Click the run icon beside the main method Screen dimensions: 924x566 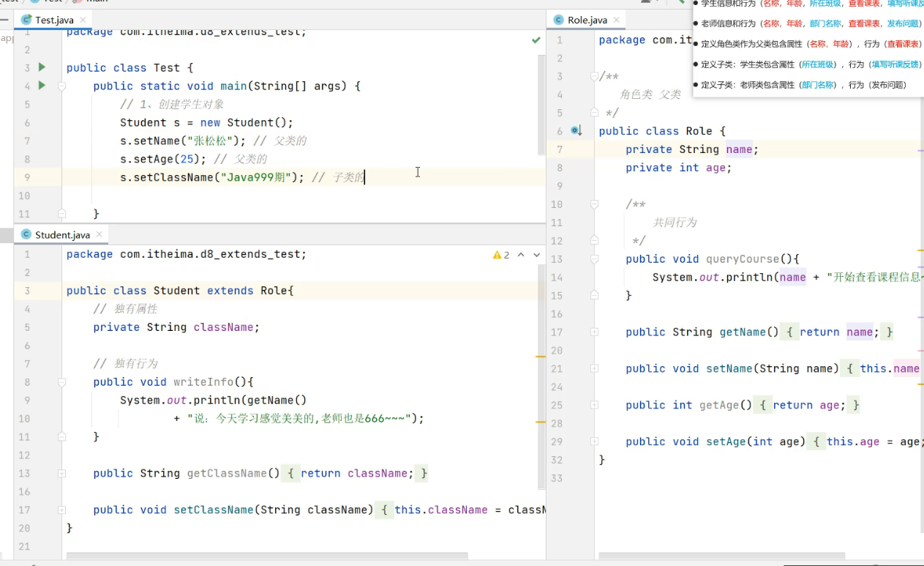42,86
